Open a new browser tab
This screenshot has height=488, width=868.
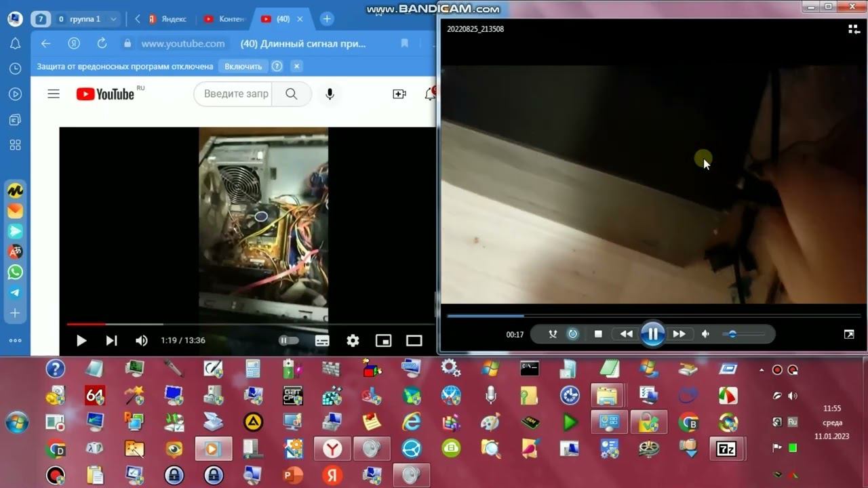[x=327, y=19]
